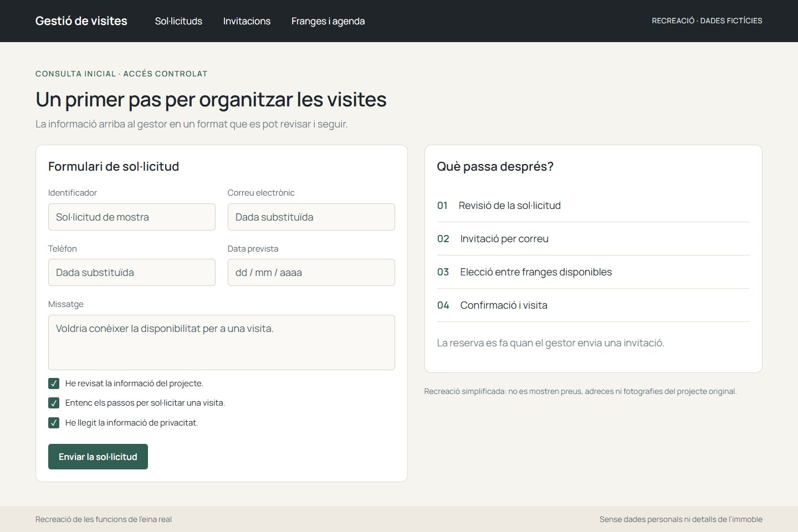798x532 pixels.
Task: Click the 'Què passa després?' heading
Action: coord(495,166)
